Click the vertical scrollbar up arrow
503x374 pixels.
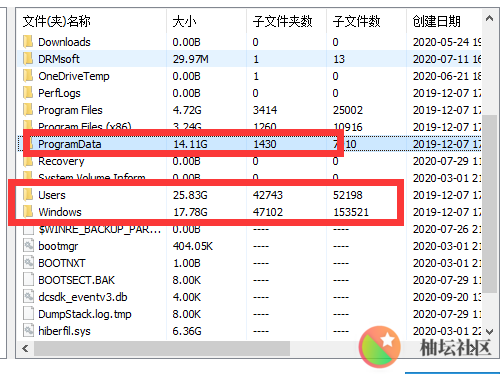tap(489, 18)
